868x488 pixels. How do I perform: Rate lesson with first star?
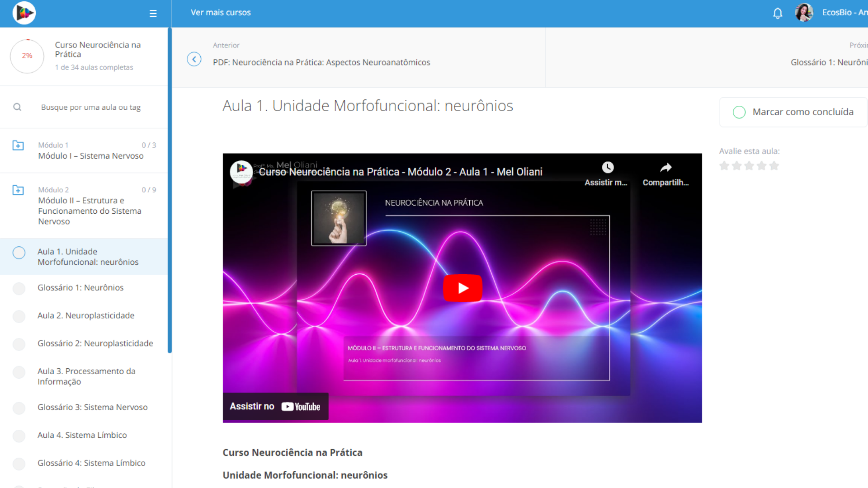[724, 166]
